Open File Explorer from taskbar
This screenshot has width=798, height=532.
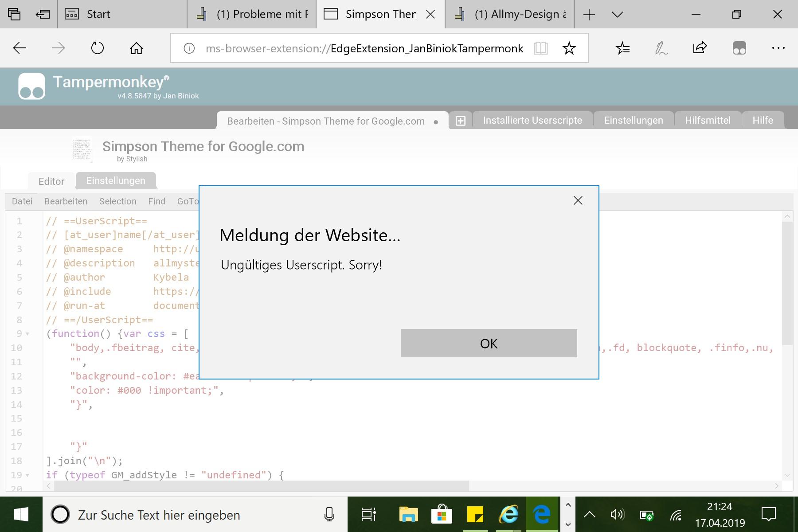pos(408,515)
